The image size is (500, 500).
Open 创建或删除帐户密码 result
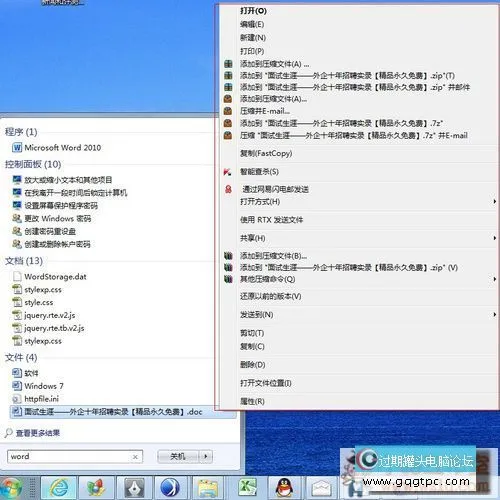[x=57, y=244]
